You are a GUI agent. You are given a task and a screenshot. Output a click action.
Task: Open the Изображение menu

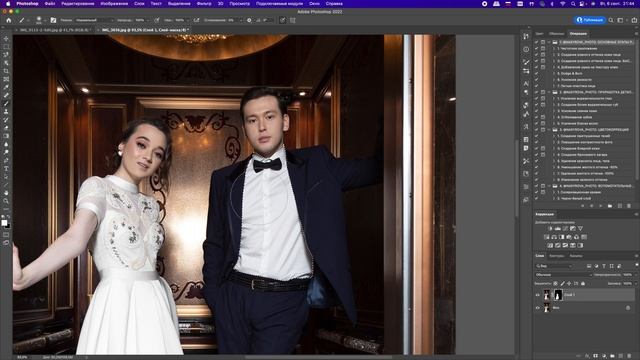pos(114,4)
